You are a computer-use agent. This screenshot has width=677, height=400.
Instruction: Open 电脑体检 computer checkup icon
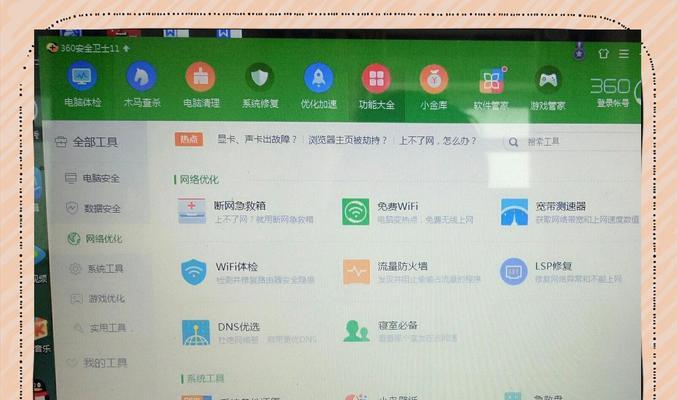tap(82, 77)
